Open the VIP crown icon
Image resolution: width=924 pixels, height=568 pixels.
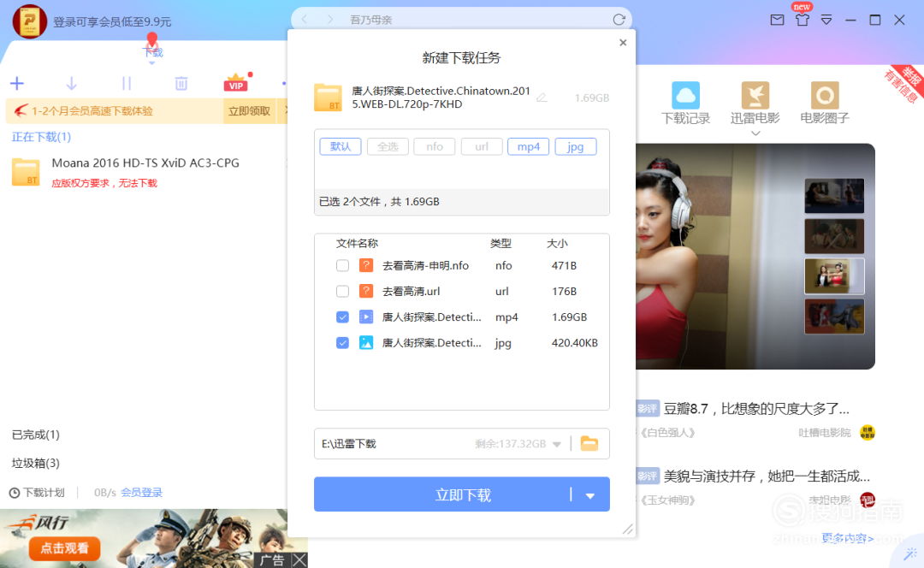236,82
